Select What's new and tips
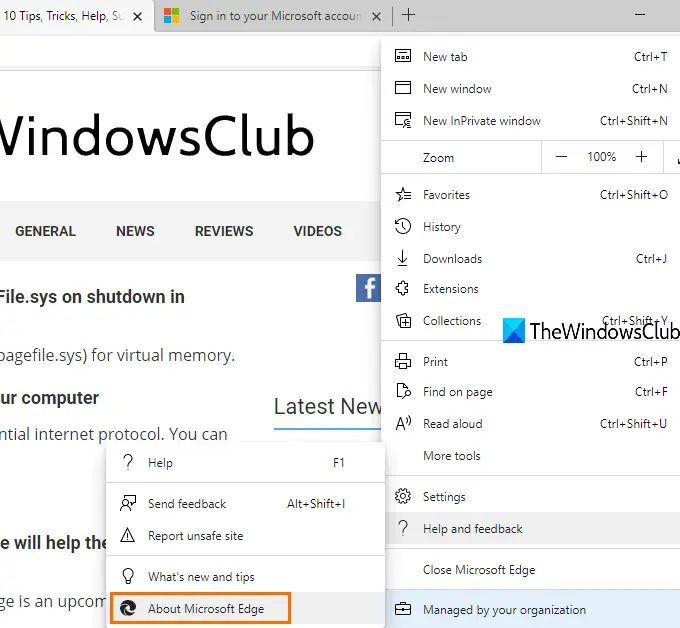The image size is (680, 628). point(245,576)
